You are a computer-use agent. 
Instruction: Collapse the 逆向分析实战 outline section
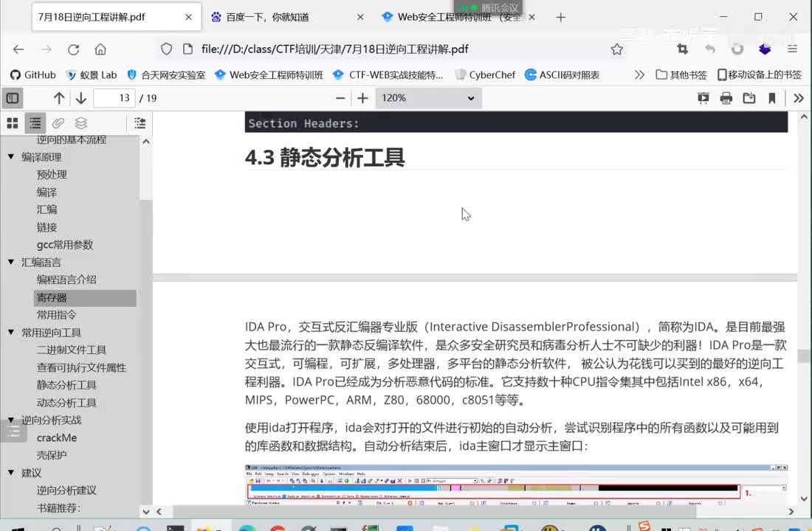tap(11, 420)
